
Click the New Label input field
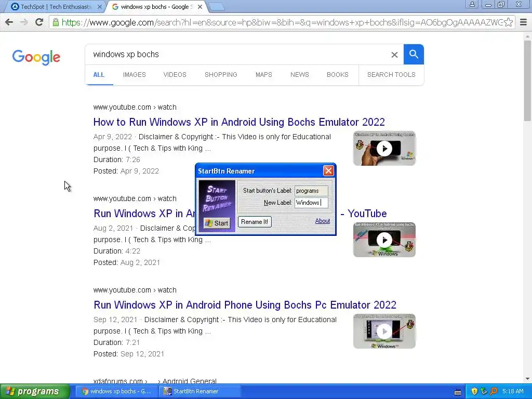click(311, 203)
